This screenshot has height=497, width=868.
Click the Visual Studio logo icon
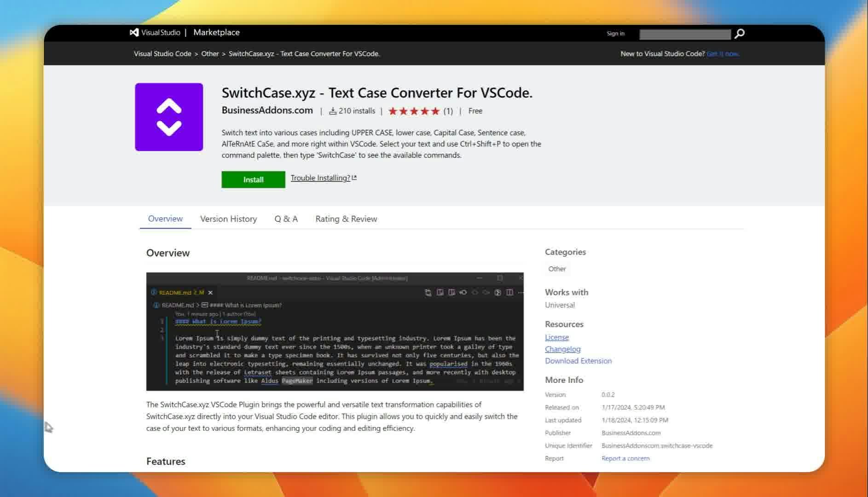[x=134, y=33]
